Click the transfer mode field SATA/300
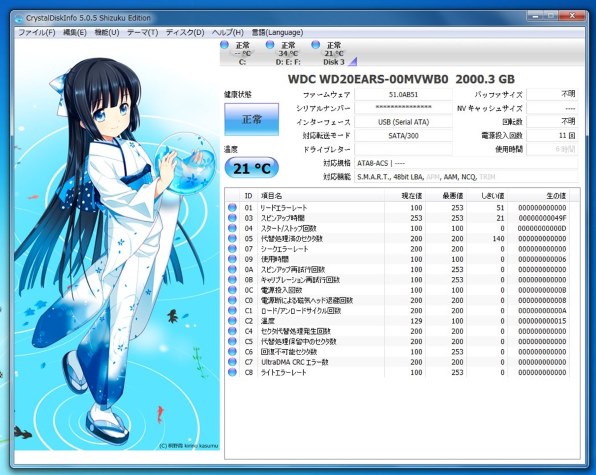The width and height of the screenshot is (596, 475). [x=403, y=136]
